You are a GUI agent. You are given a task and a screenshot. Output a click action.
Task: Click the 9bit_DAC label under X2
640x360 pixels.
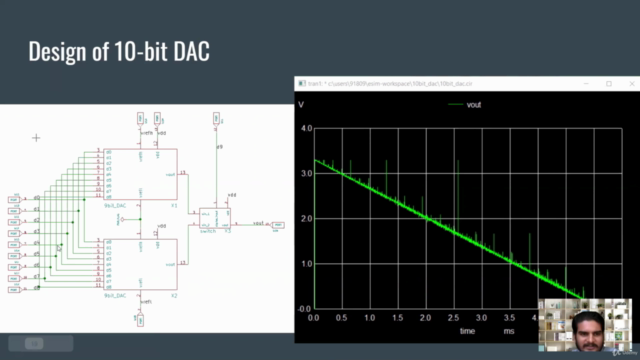[115, 295]
